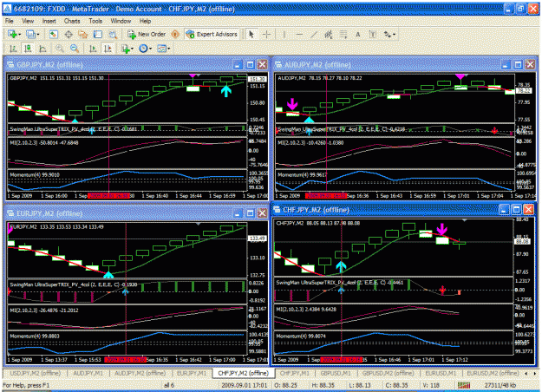542x392 pixels.
Task: Click status bar date 2009.09.01 17:01
Action: (x=244, y=385)
